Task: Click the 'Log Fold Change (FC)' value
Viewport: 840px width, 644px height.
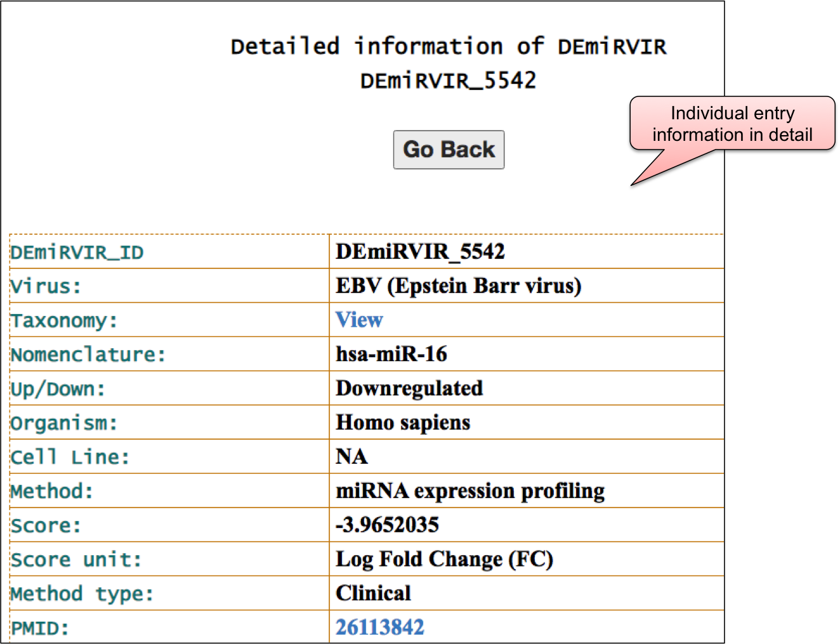Action: (444, 559)
